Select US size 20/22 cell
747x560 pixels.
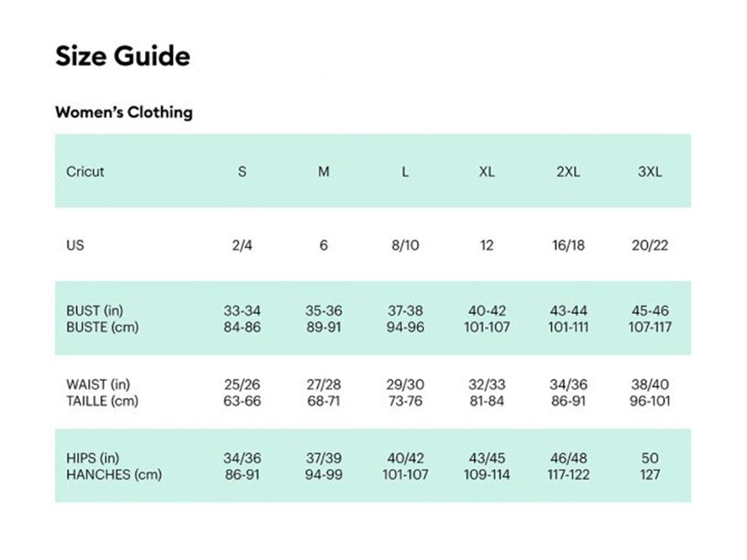coord(650,245)
